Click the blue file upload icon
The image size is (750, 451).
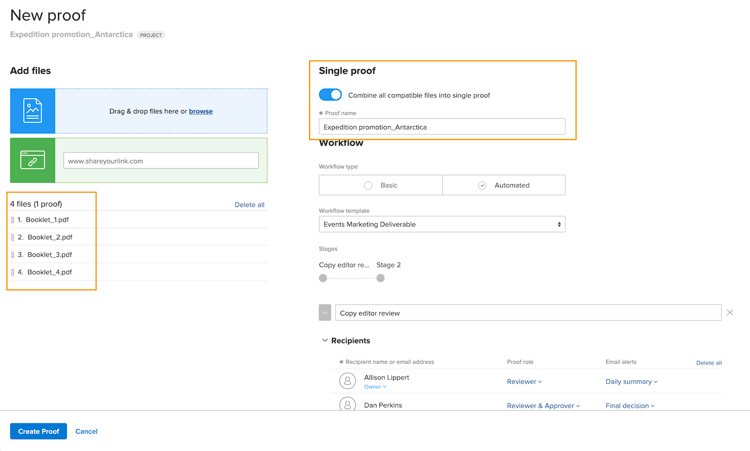(x=32, y=111)
